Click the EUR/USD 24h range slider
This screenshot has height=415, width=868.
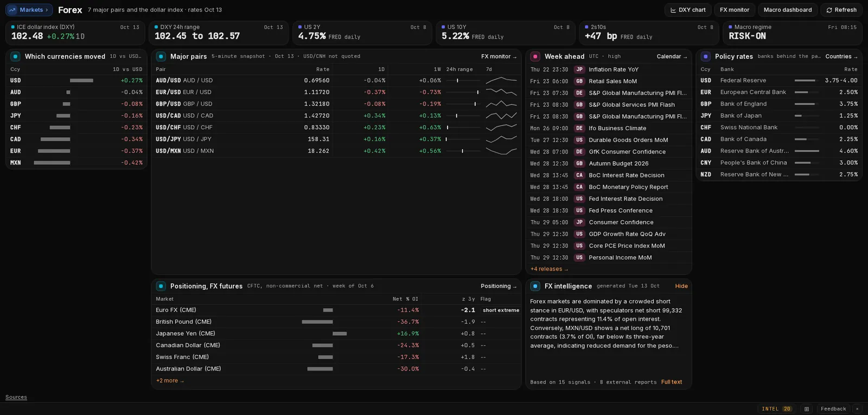tap(462, 92)
